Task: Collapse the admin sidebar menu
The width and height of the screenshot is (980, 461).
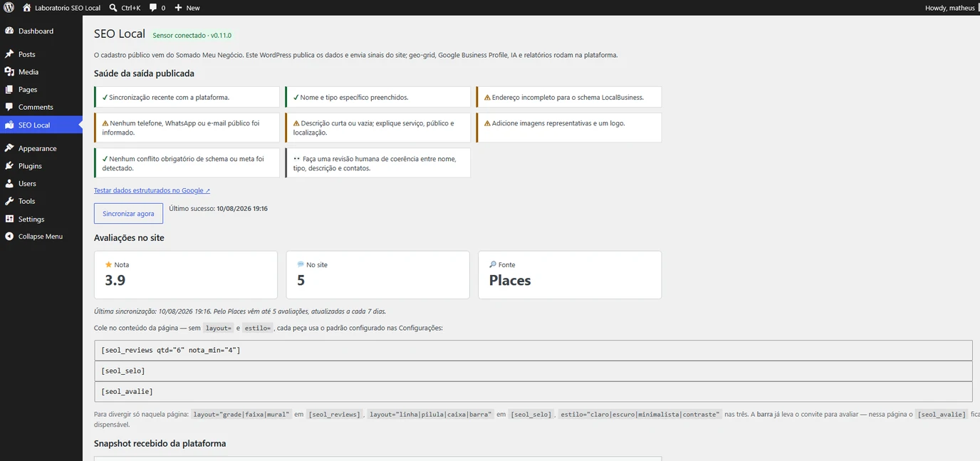Action: tap(41, 237)
